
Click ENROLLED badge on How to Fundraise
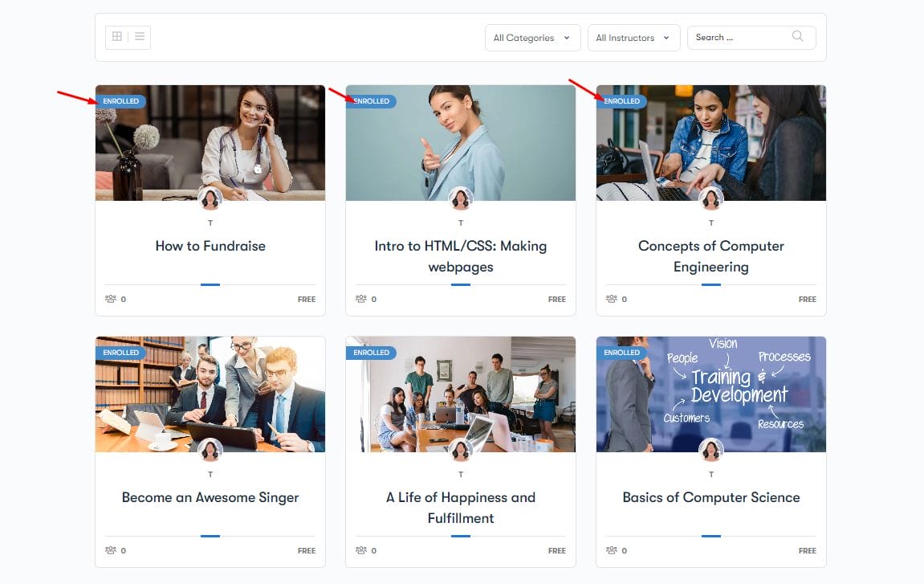click(x=120, y=101)
